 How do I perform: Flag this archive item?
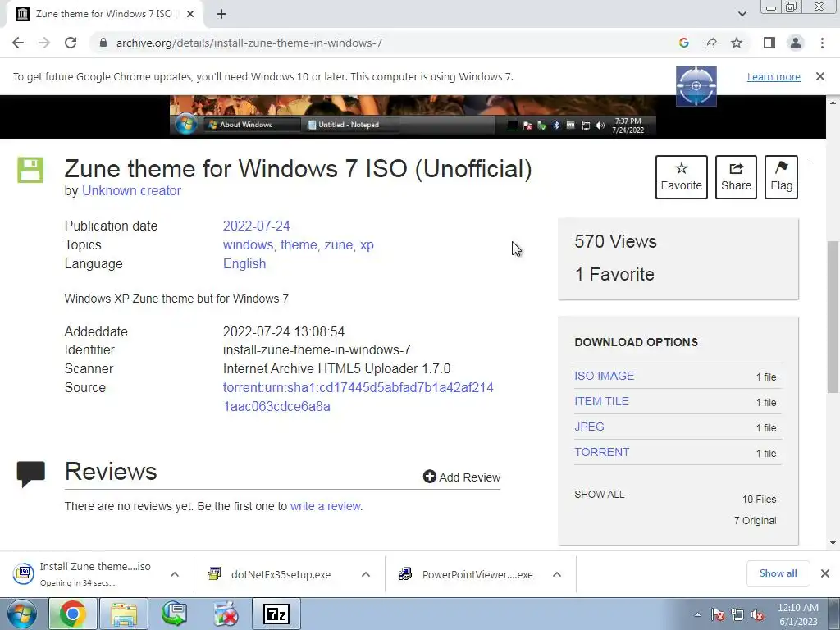(781, 177)
